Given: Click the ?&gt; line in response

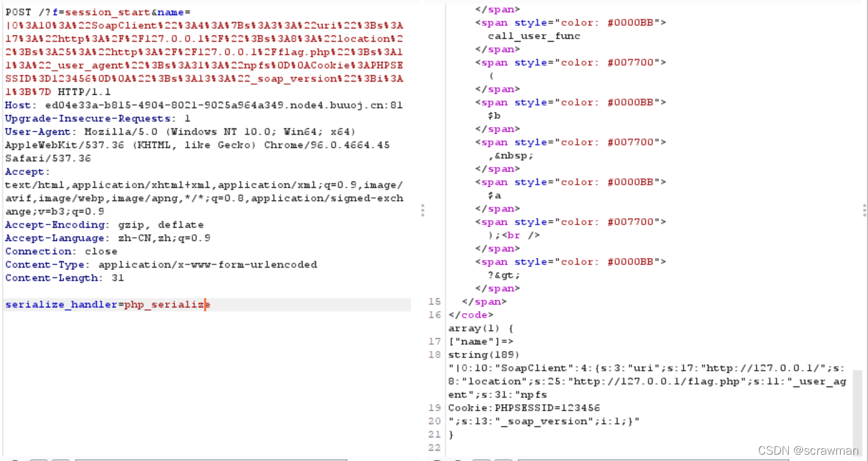Looking at the screenshot, I should 504,274.
